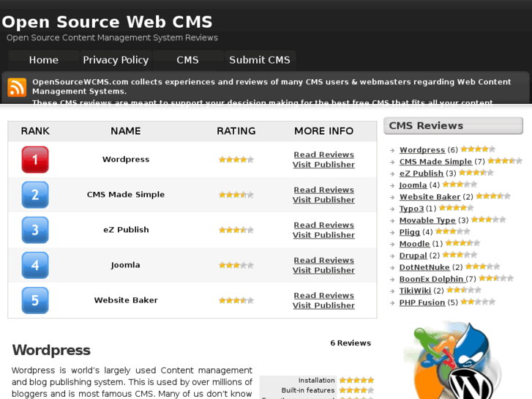Visit Publisher link for CMS Made Simple

(x=323, y=200)
